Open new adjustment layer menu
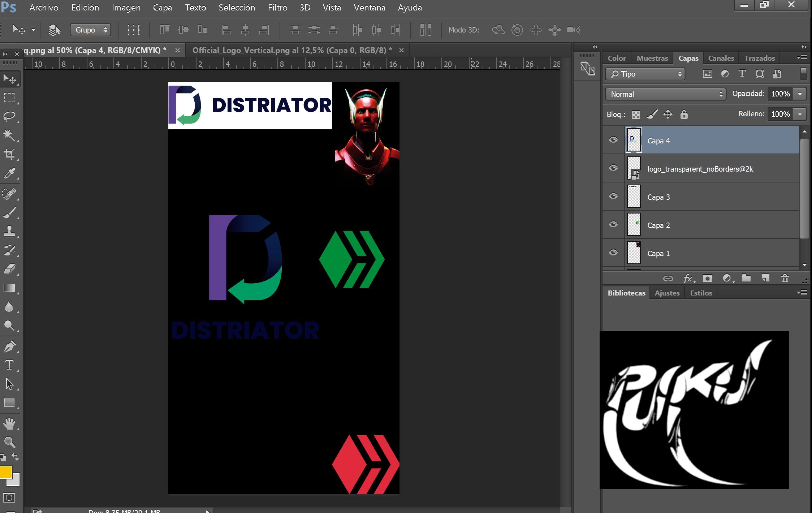 tap(727, 278)
